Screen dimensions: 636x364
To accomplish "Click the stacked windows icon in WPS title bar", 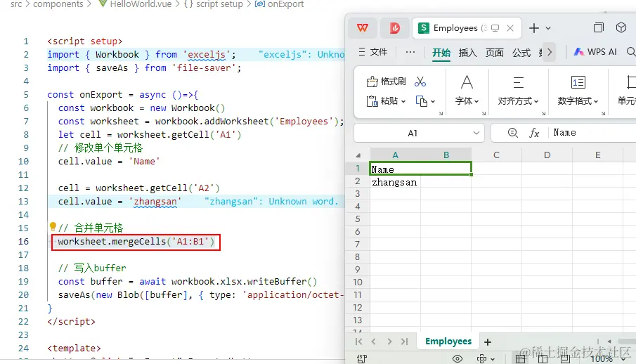I will coord(598,27).
